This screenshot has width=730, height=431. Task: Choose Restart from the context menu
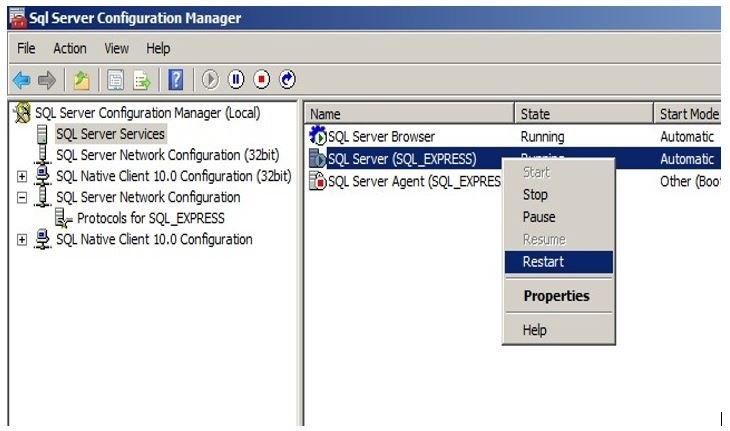pos(543,262)
